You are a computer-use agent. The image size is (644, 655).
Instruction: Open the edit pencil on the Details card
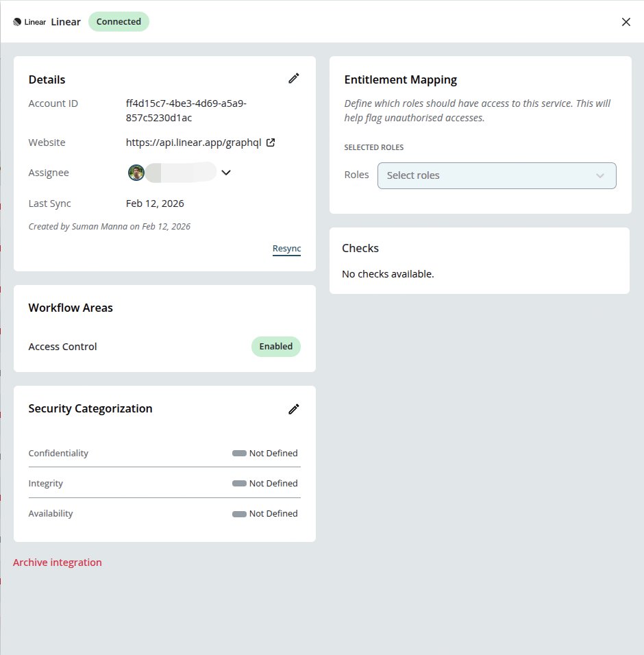(294, 78)
